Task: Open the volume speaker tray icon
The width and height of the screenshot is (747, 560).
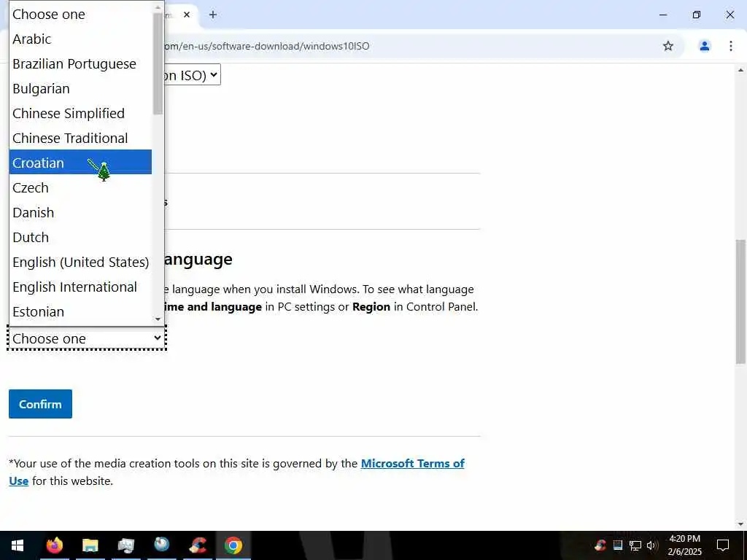Action: pos(651,545)
